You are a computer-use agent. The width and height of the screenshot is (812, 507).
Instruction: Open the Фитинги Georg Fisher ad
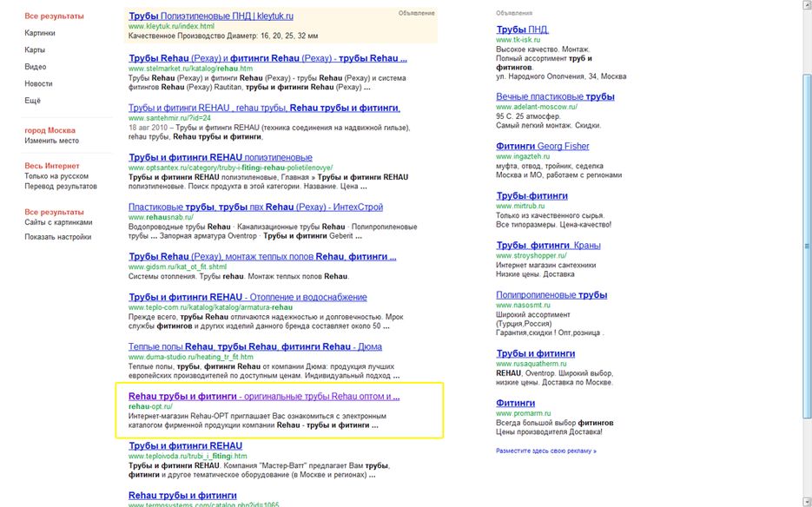point(542,146)
